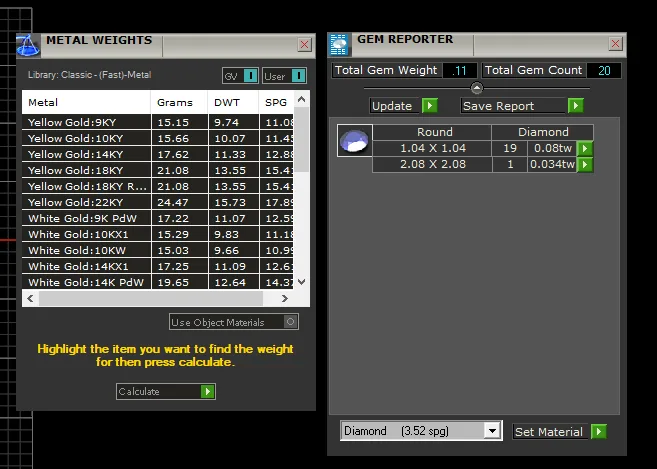Select the White Gold:10KW row

coord(158,250)
